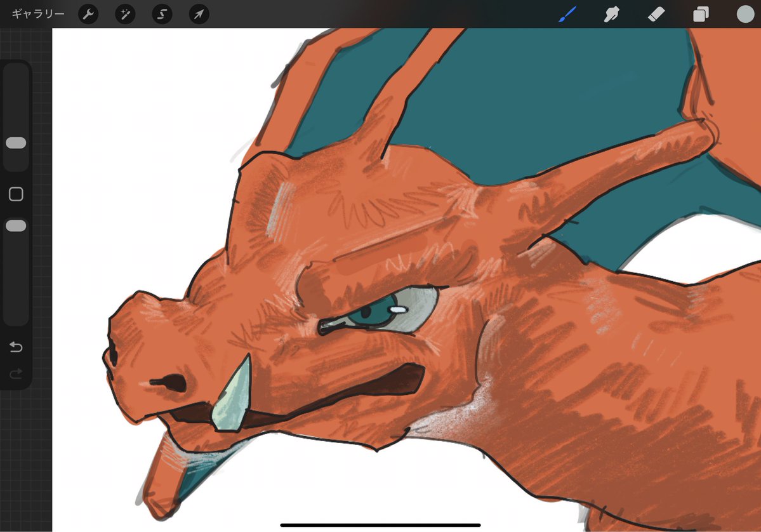Viewport: 761px width, 532px height.
Task: Open the Layers panel
Action: 701,15
